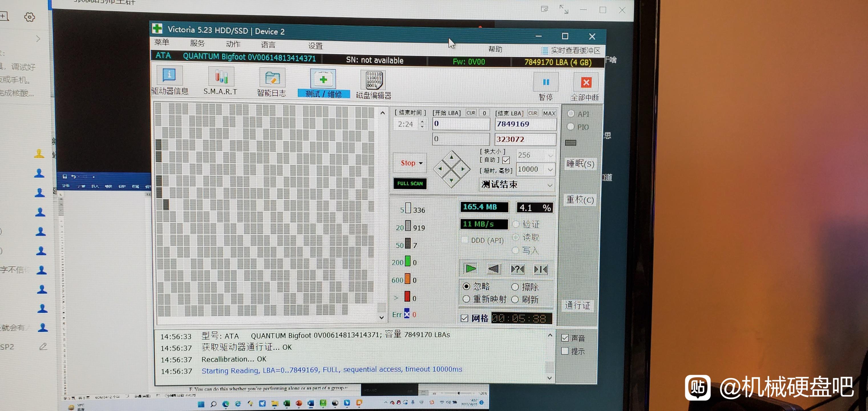Select the PIO radio button

coord(570,126)
